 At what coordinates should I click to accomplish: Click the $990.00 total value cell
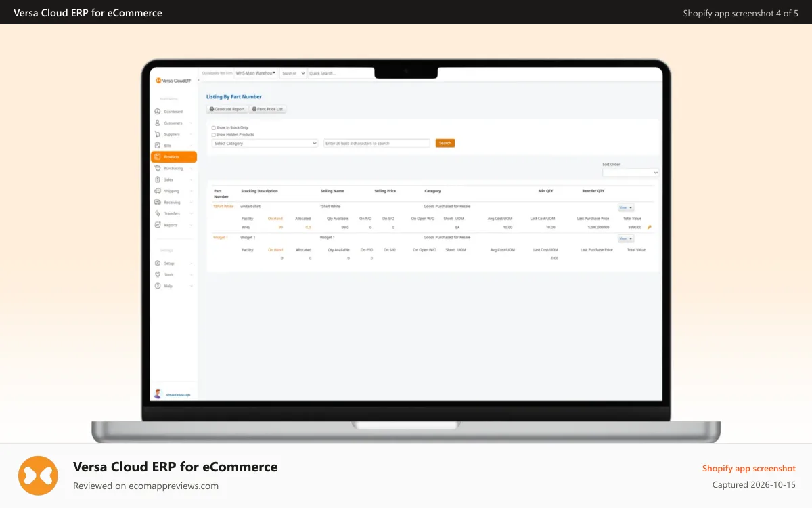pos(634,227)
